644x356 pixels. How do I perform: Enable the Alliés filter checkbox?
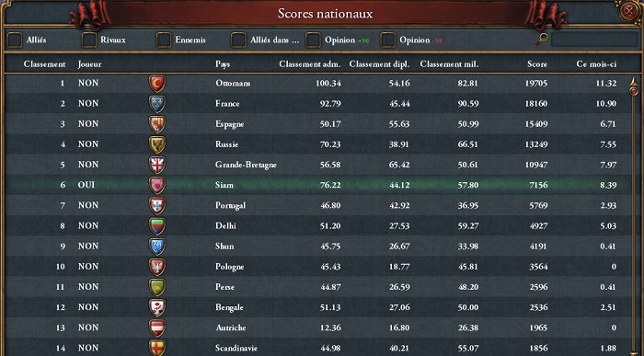(x=15, y=40)
